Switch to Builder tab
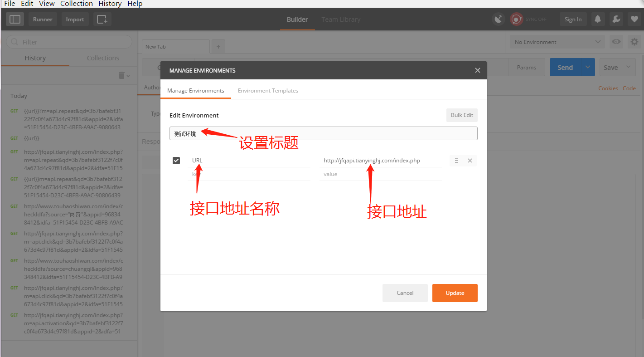644x357 pixels. tap(297, 20)
